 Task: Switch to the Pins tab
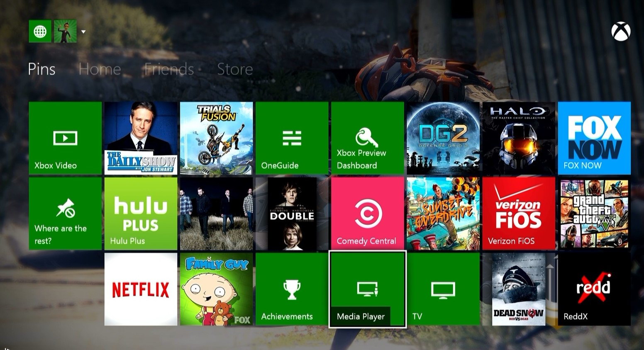(x=41, y=69)
